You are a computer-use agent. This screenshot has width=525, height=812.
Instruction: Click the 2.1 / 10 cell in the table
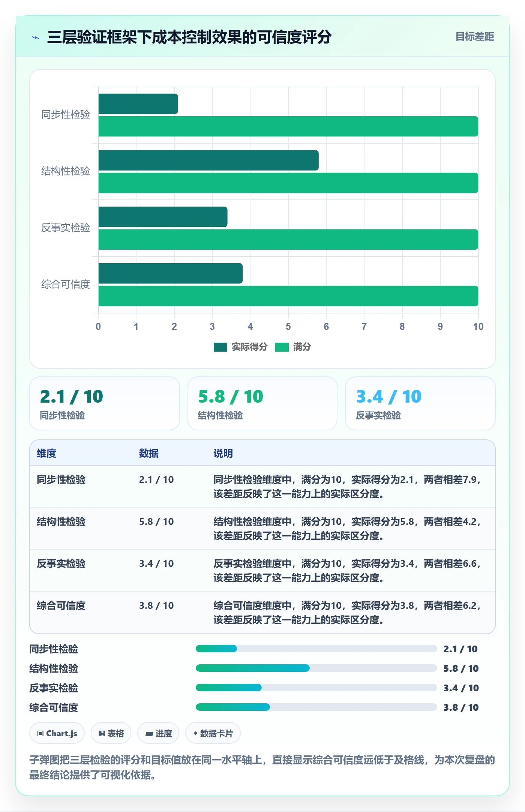click(156, 479)
